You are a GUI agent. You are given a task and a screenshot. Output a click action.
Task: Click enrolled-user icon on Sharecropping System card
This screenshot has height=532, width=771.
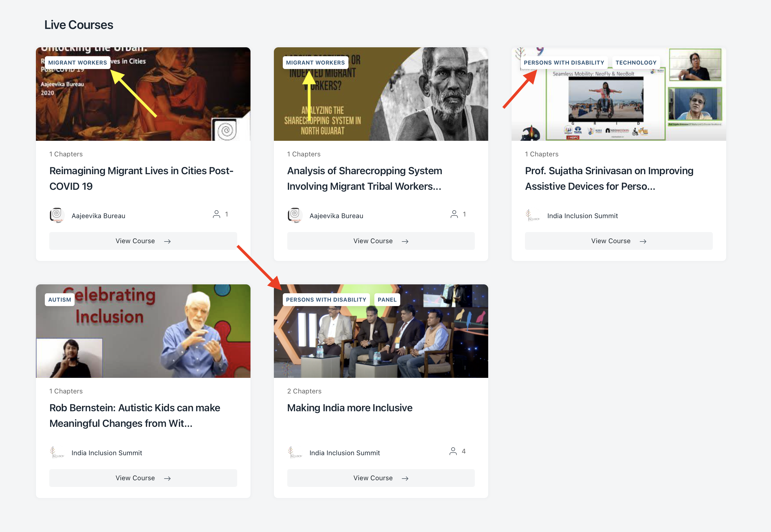(x=454, y=214)
